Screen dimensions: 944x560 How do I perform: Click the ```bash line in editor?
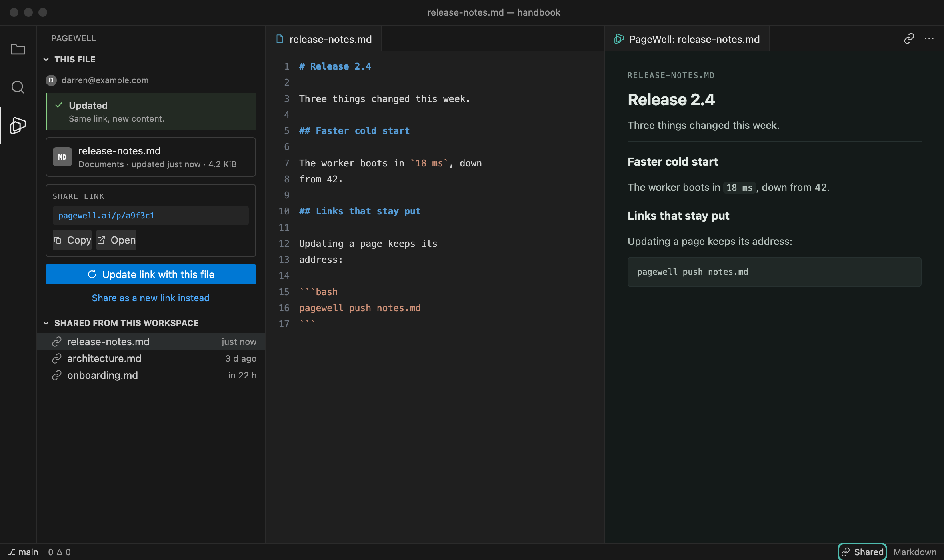[x=318, y=292]
